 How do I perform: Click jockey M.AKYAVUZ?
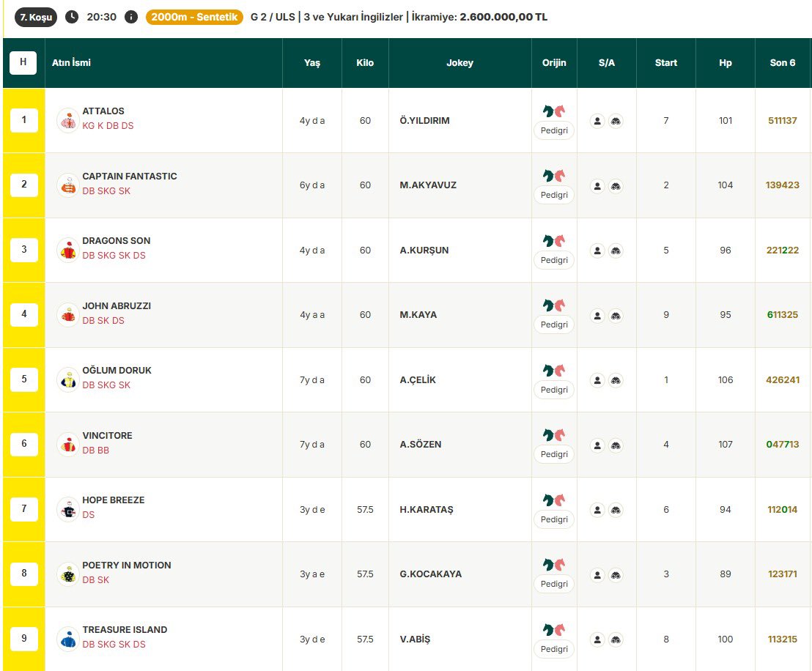pyautogui.click(x=428, y=185)
